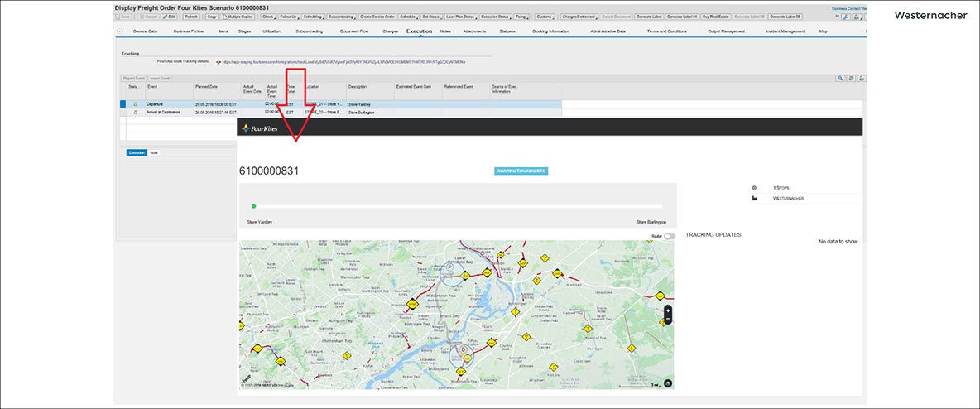Open the Schedule dropdown
The image size is (980, 409).
click(408, 17)
